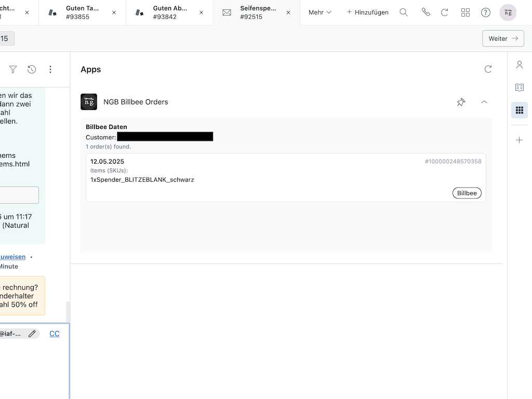Screen dimensions: 532x399
Task: Add a new app via the plus icon
Action: (520, 139)
